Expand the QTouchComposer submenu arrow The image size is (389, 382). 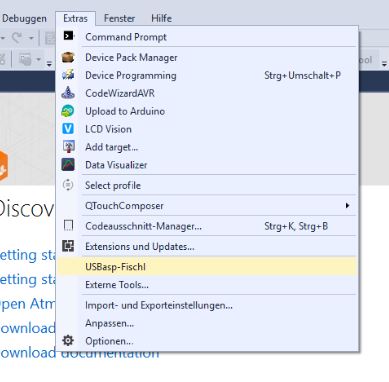[347, 205]
